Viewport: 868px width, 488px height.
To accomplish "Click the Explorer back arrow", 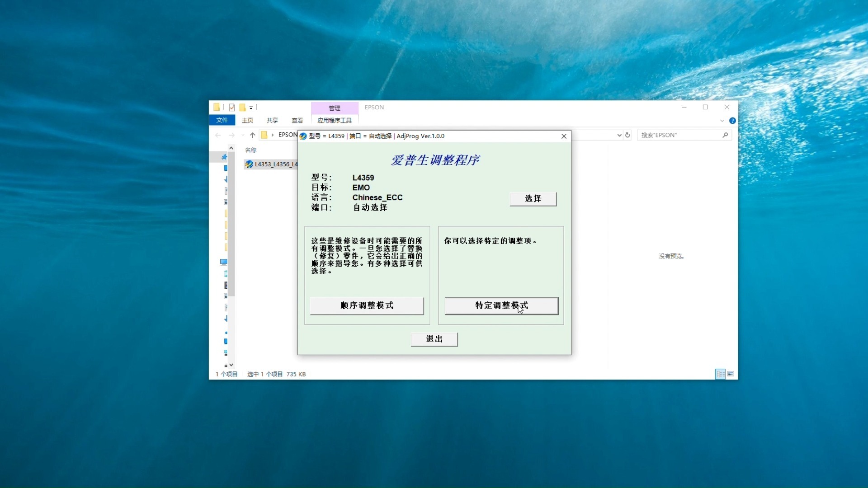I will coord(218,135).
